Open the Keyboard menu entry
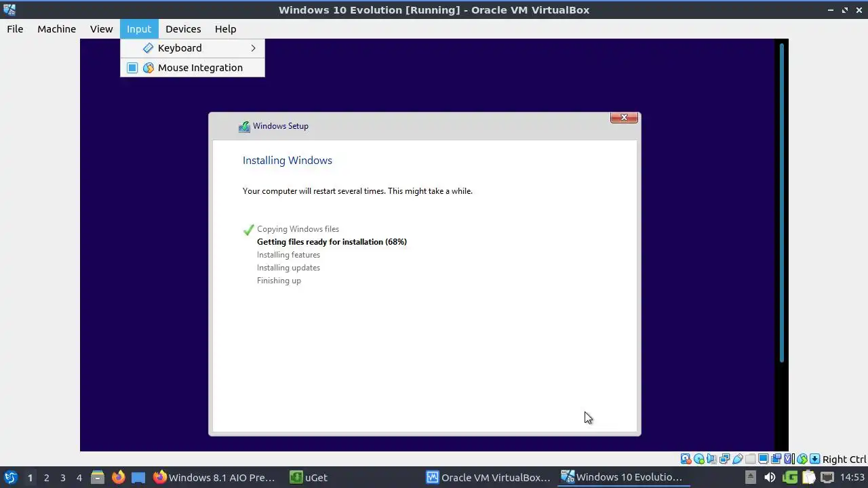Screen dimensions: 868x488 click(x=193, y=48)
